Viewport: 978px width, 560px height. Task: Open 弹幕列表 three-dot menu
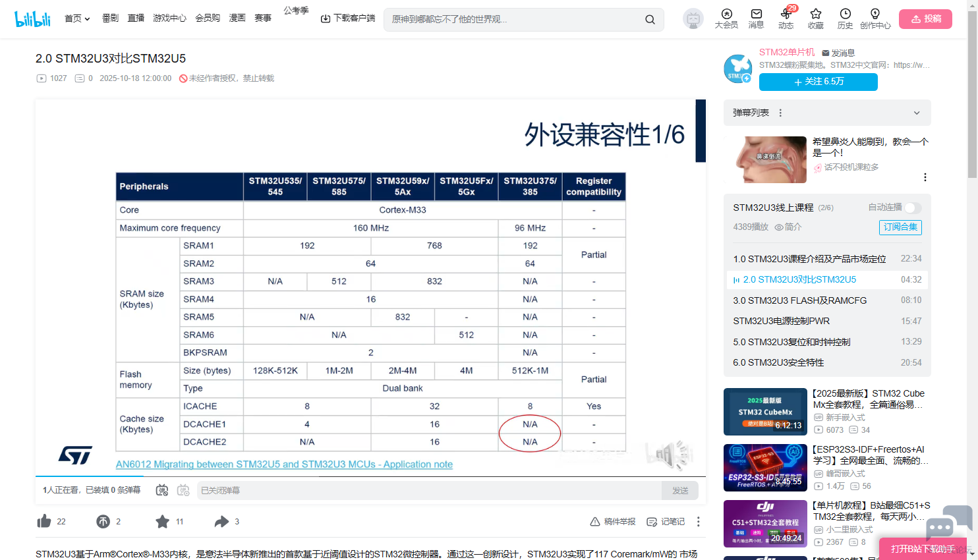(780, 113)
